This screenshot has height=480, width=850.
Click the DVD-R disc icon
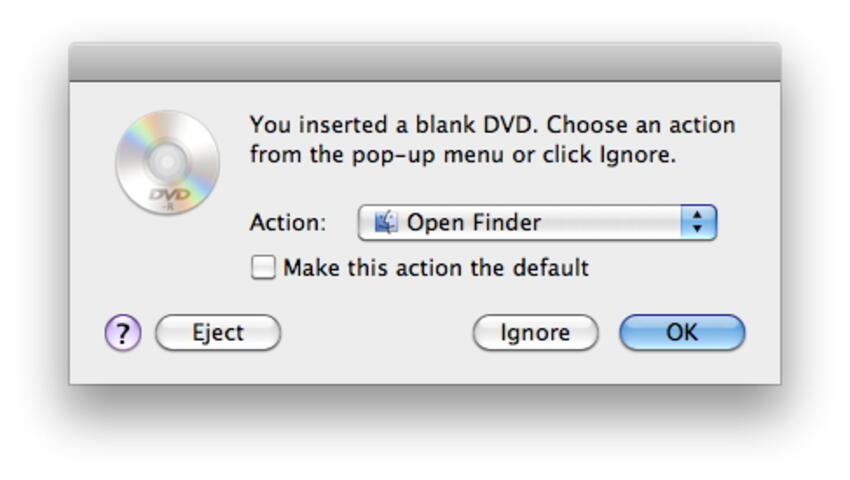(x=168, y=162)
